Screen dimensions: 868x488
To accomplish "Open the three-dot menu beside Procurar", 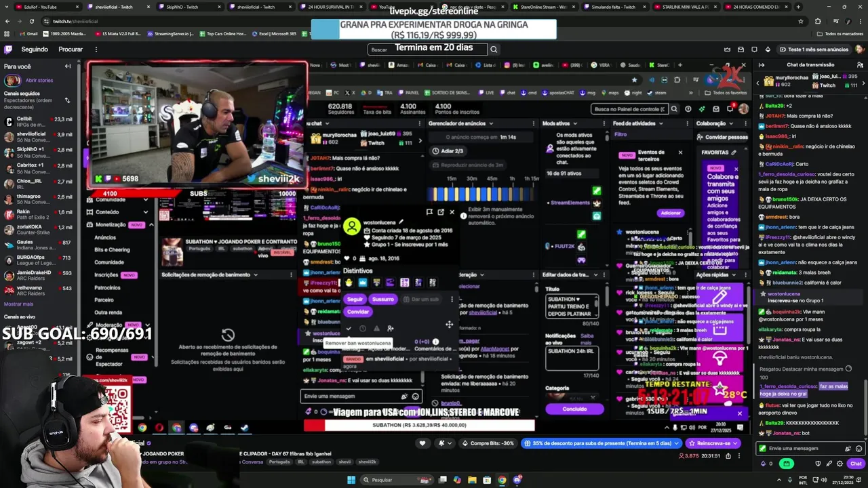I will pyautogui.click(x=96, y=49).
